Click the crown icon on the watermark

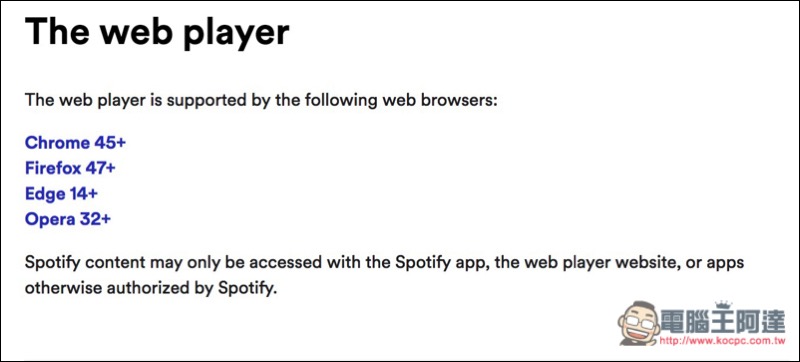(722, 305)
